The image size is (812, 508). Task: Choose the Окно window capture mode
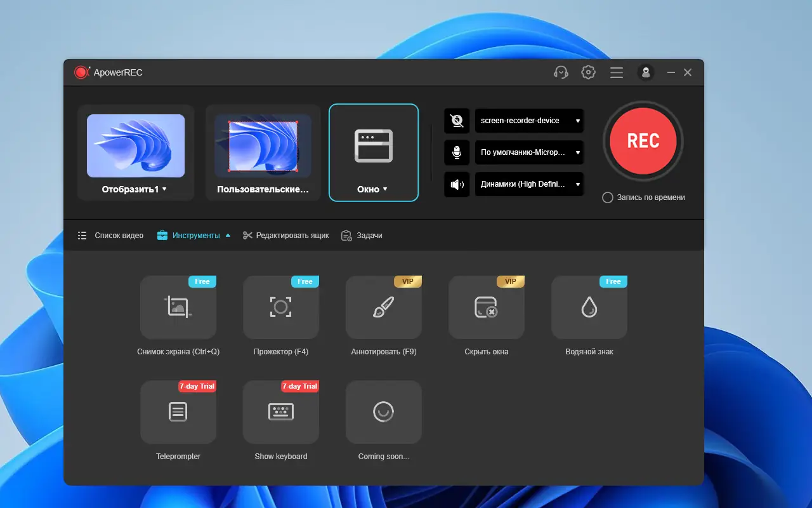pyautogui.click(x=374, y=152)
